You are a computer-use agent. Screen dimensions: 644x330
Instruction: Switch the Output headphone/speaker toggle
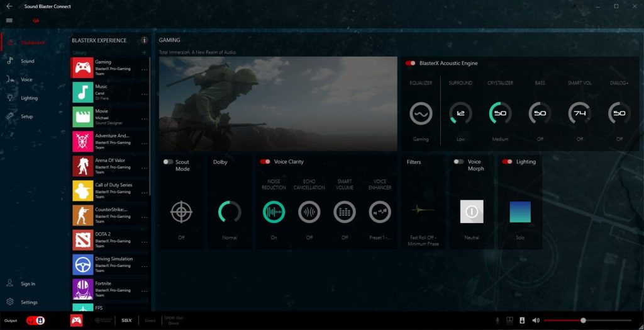(35, 321)
